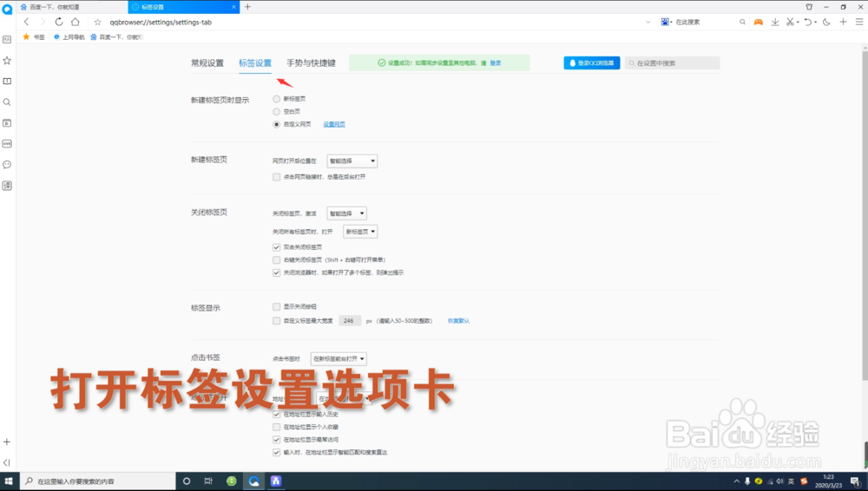This screenshot has width=868, height=491.
Task: Open 上网导航 bookmark in bookmarks bar
Action: click(69, 37)
